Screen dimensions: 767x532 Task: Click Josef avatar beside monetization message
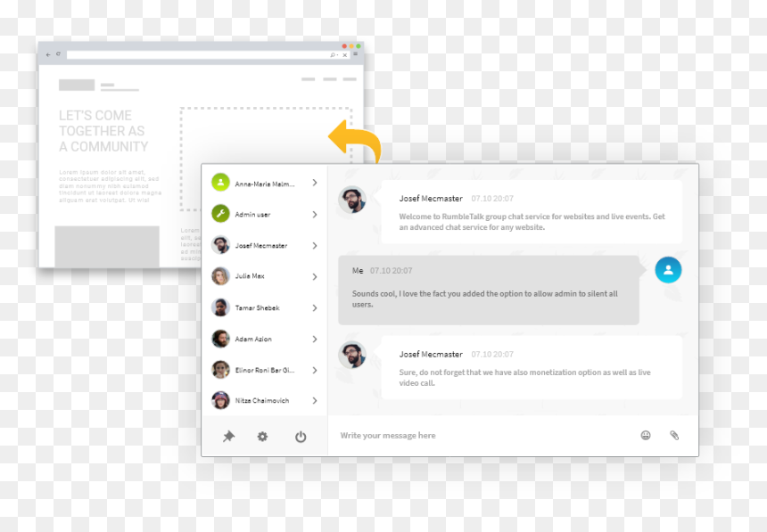(352, 355)
